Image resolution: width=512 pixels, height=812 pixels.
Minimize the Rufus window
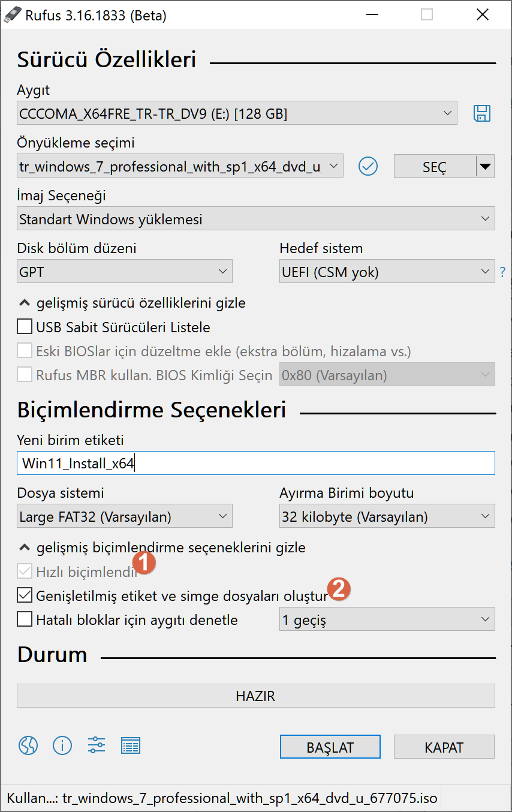click(372, 15)
